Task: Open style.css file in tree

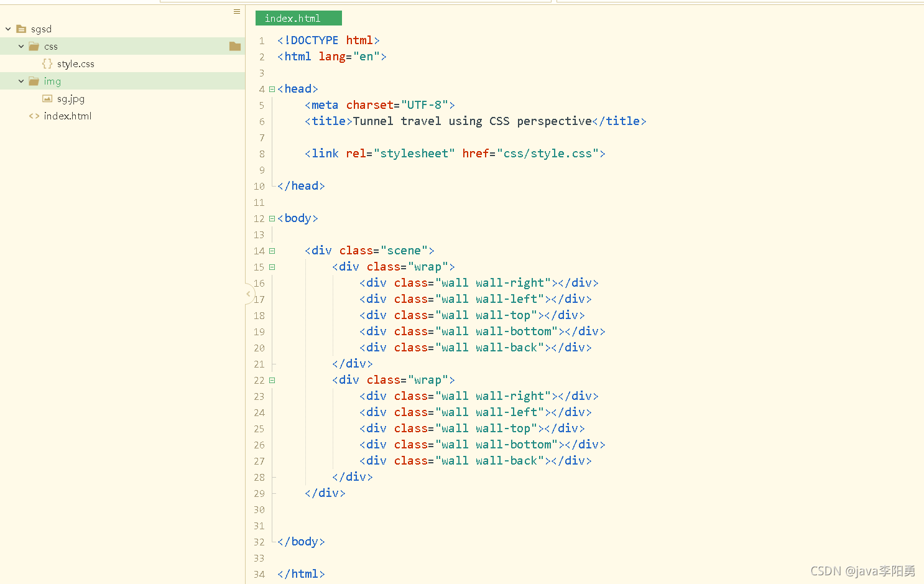Action: [76, 64]
